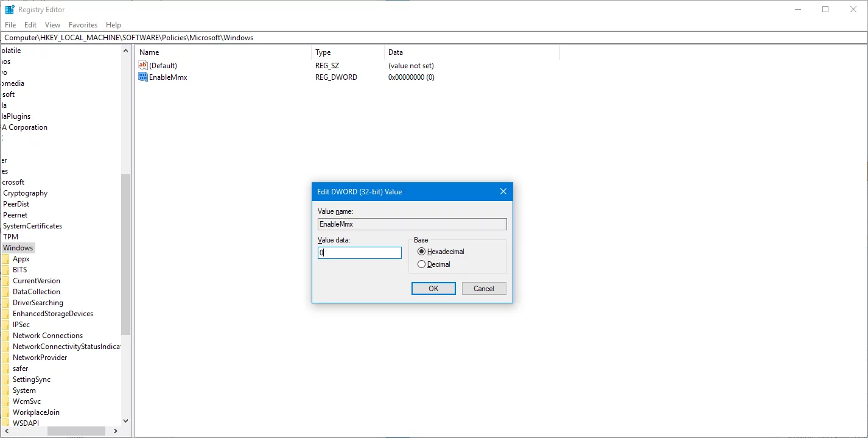
Task: Click the tree scrollbar up arrow
Action: [126, 51]
